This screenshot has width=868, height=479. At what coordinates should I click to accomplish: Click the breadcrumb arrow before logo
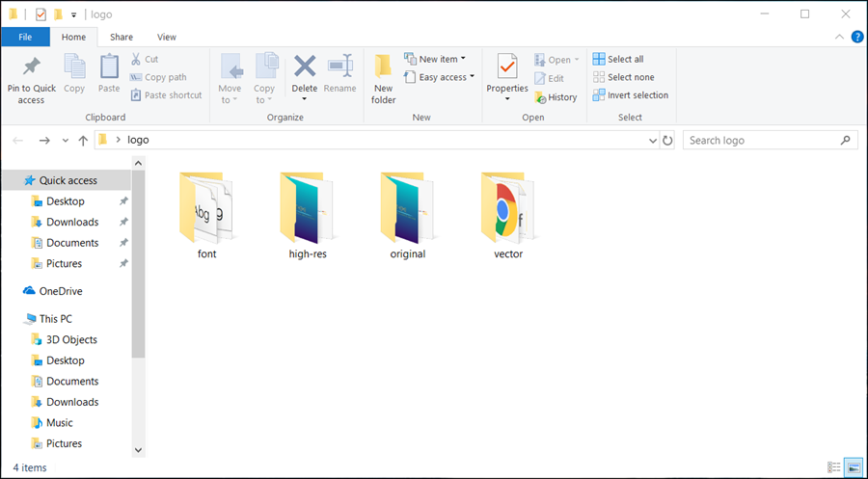pos(118,140)
